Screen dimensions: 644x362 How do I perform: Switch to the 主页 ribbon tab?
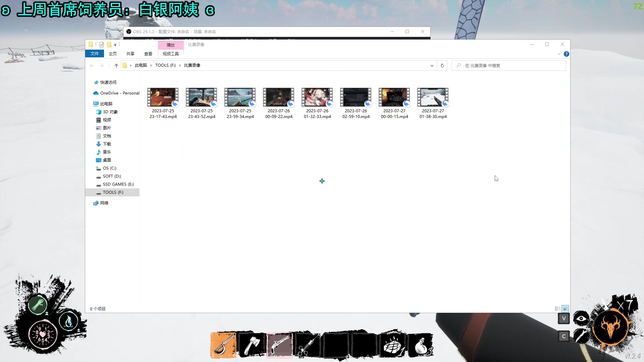pyautogui.click(x=113, y=54)
